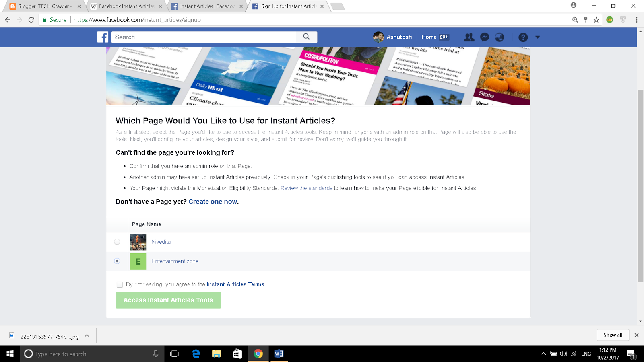This screenshot has height=362, width=644.
Task: Open the Help Center question mark
Action: coord(523,37)
